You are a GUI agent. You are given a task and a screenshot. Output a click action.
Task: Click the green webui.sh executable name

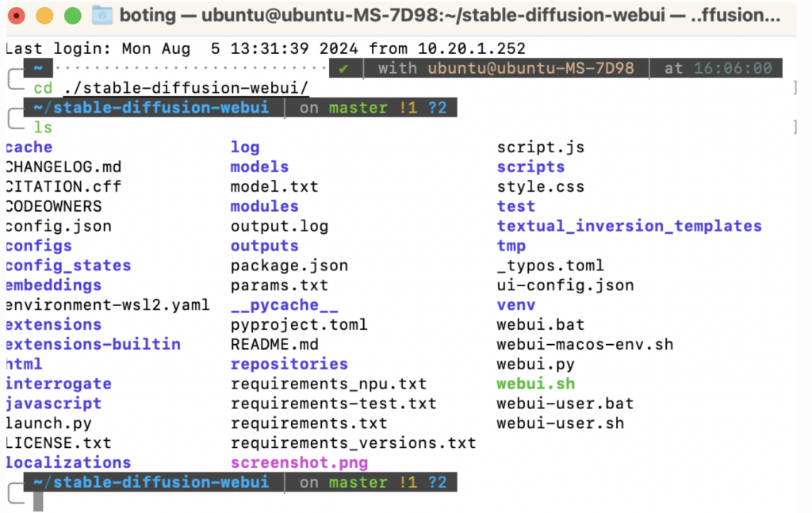click(x=535, y=384)
